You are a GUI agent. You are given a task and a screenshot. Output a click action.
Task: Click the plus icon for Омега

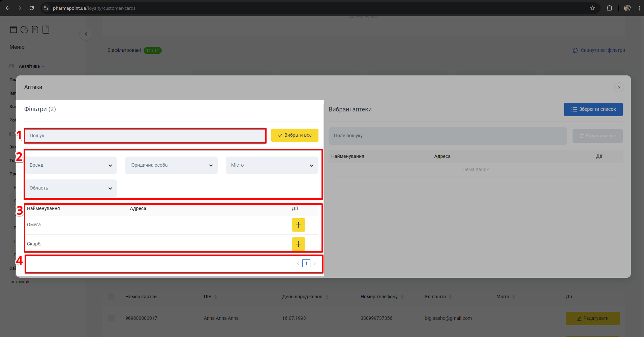(x=298, y=225)
